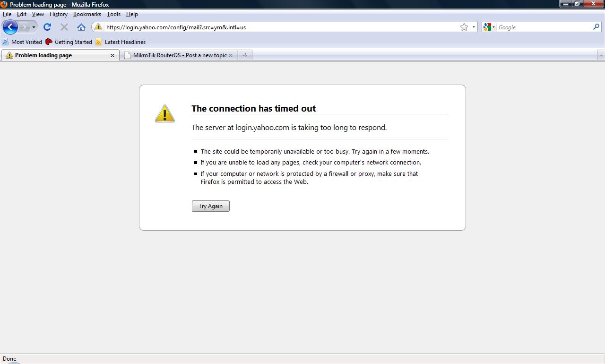
Task: Open the Bookmarks menu
Action: tap(87, 14)
